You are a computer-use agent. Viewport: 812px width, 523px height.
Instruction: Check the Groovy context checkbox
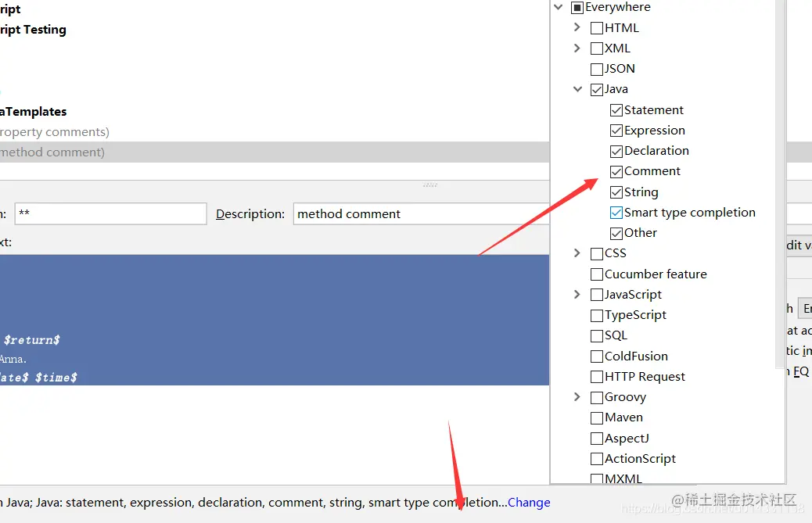coord(597,397)
